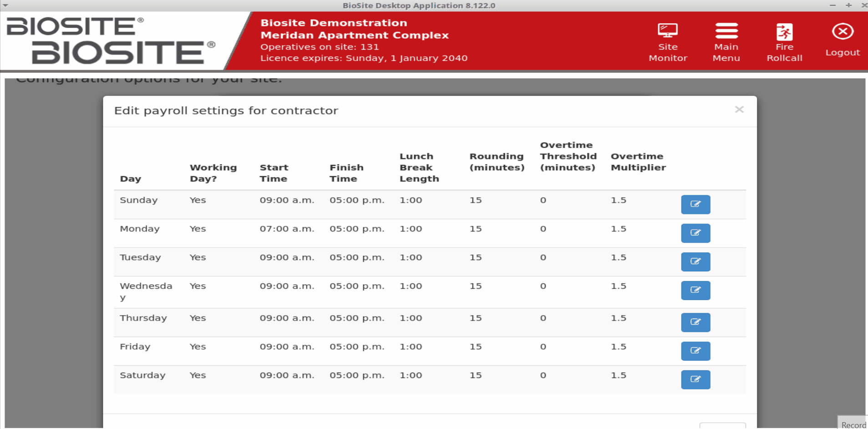Click the Licence expires text in header
The height and width of the screenshot is (429, 868).
click(x=364, y=58)
